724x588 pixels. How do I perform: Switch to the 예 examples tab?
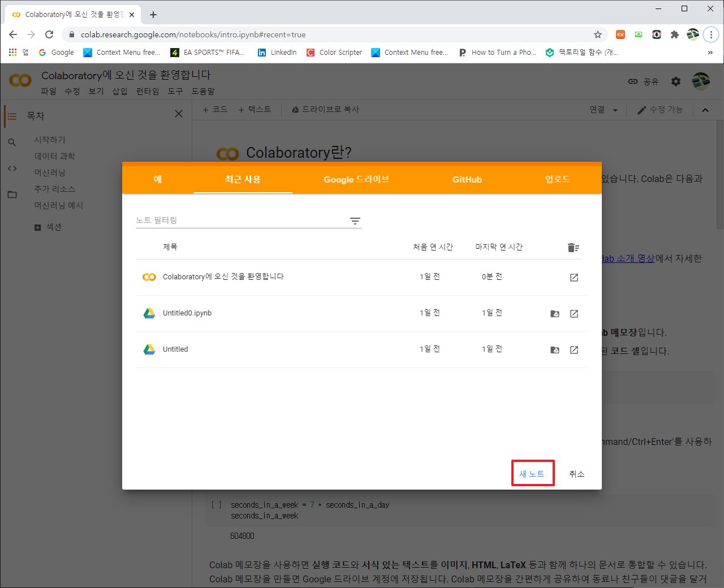click(158, 179)
